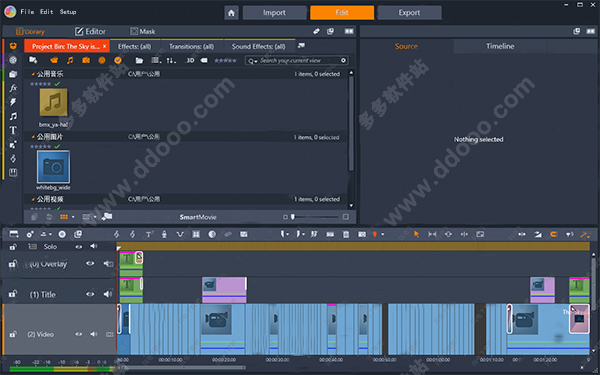Viewport: 600px width, 375px height.
Task: Click the audio scrubbing speaker icon in toolbar
Action: click(569, 234)
